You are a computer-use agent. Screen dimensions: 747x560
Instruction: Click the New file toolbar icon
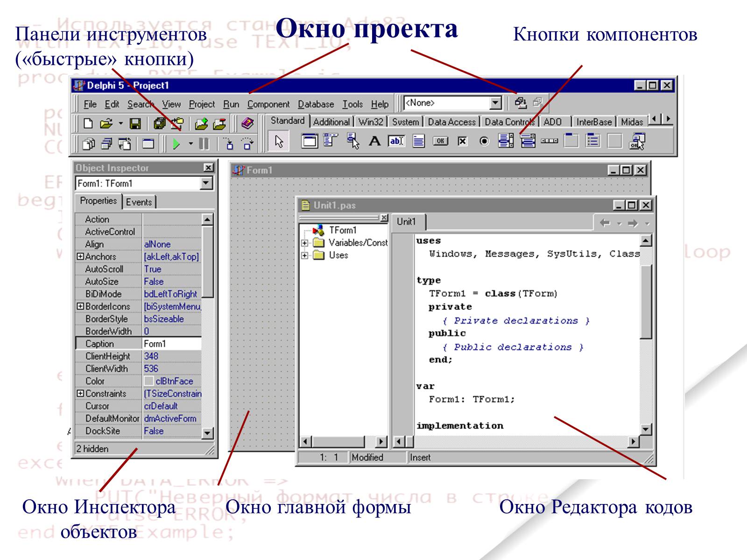(x=88, y=124)
